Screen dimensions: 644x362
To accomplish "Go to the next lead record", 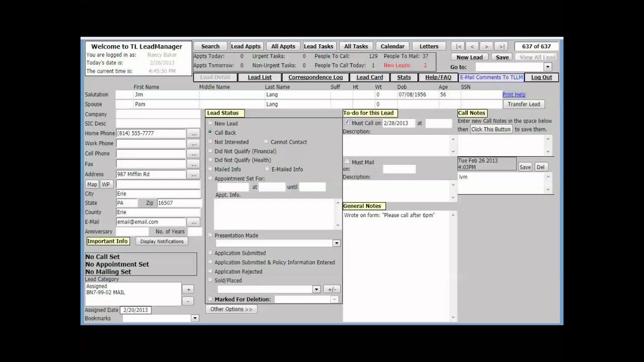I will (x=487, y=46).
